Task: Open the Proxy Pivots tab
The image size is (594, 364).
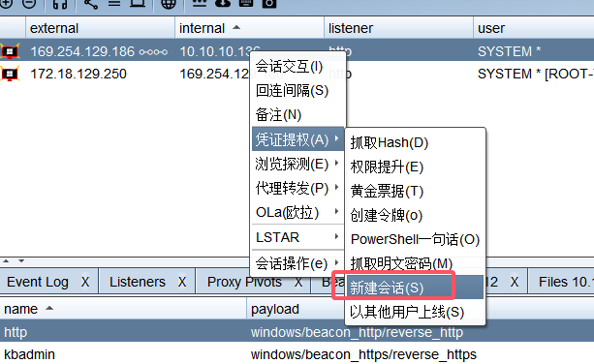Action: click(244, 282)
